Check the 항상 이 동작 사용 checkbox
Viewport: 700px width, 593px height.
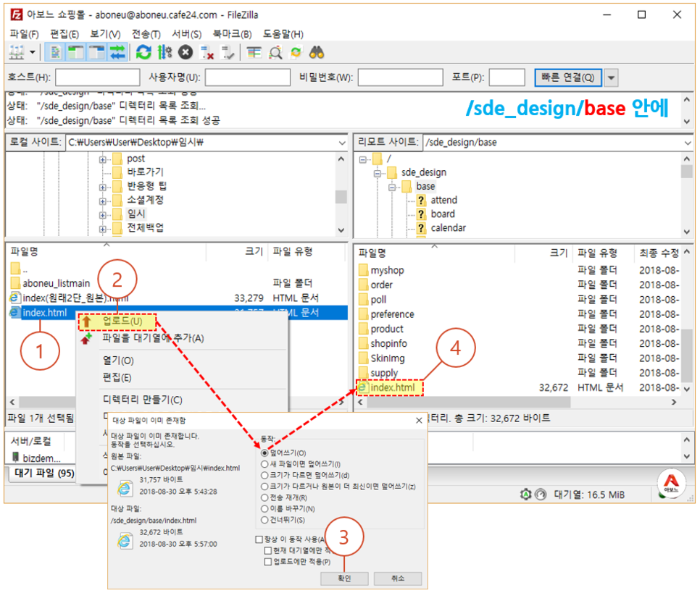[x=259, y=539]
